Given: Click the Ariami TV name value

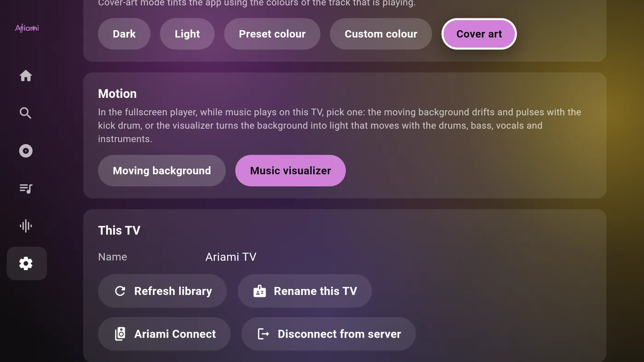Looking at the screenshot, I should point(231,257).
